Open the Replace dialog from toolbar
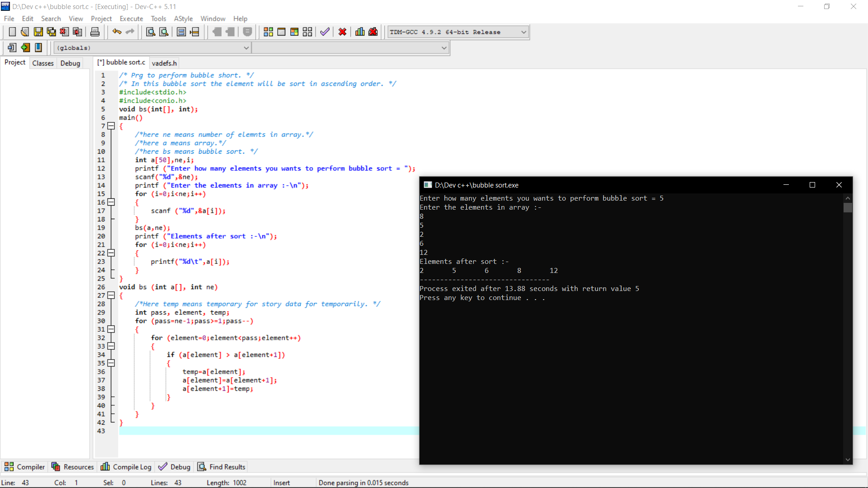 [164, 32]
